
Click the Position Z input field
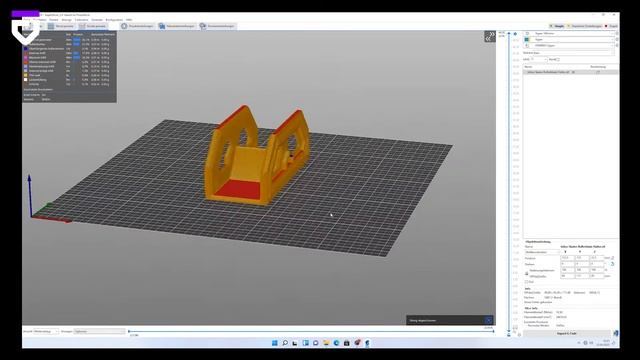(596, 258)
